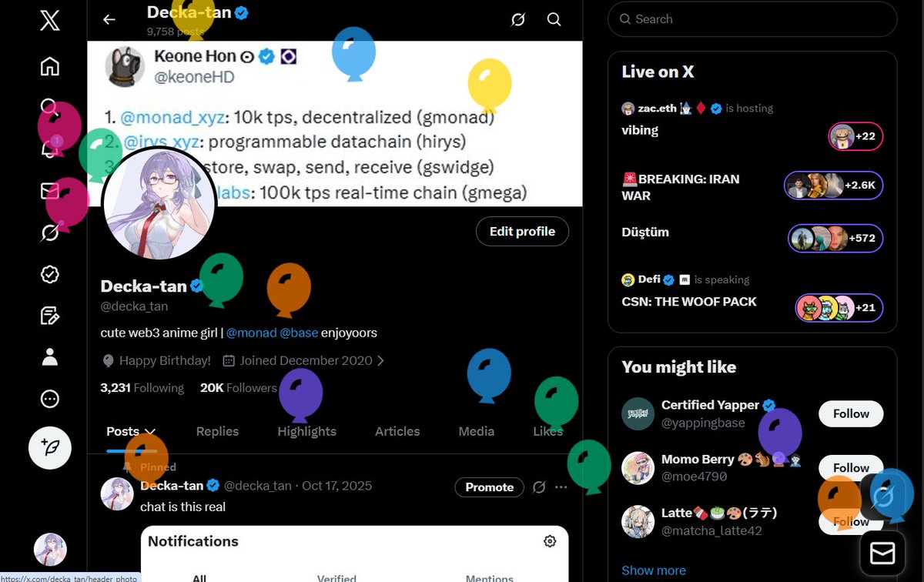924x582 pixels.
Task: Open the @monad mention in bio
Action: [x=251, y=333]
